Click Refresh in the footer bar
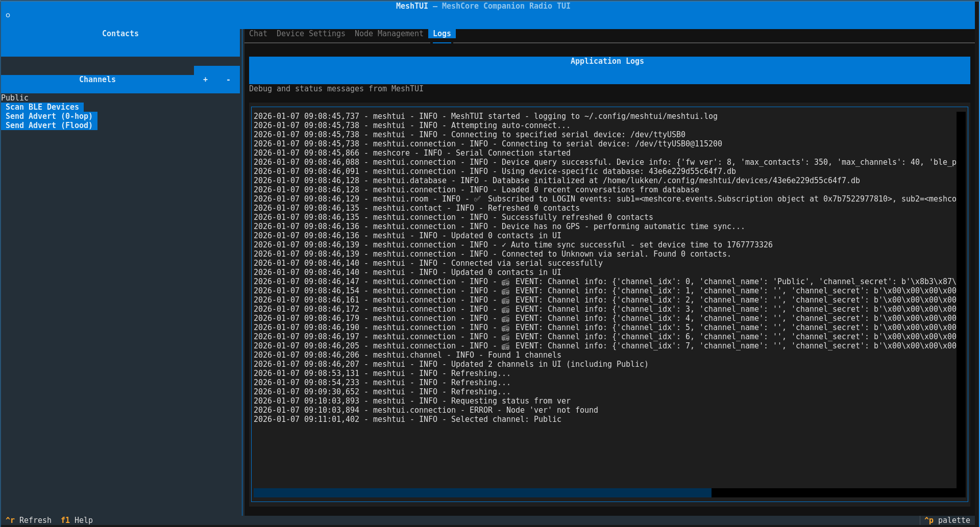The width and height of the screenshot is (980, 527). click(x=29, y=520)
